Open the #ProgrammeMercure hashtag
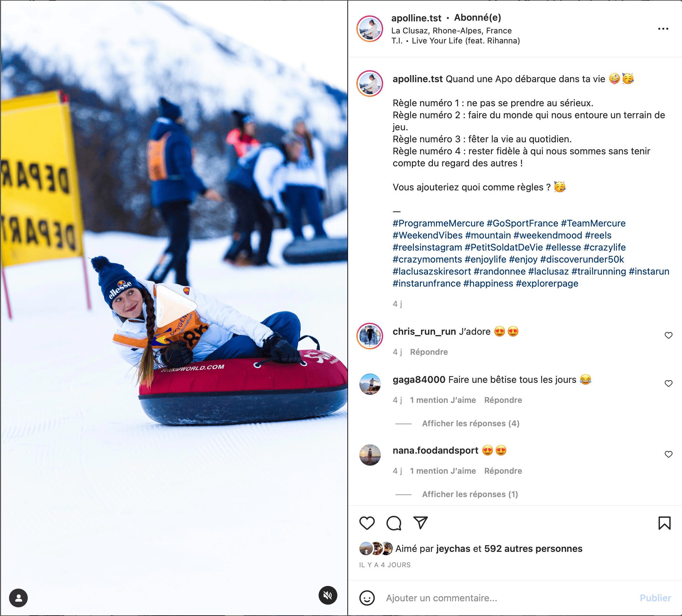This screenshot has width=682, height=616. point(438,223)
